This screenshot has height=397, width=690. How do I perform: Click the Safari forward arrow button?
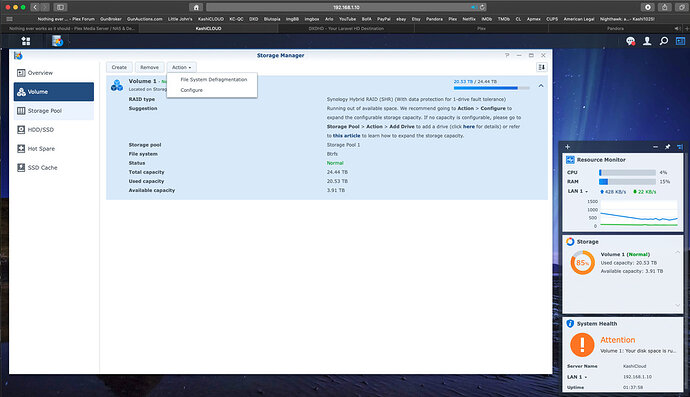pos(44,7)
